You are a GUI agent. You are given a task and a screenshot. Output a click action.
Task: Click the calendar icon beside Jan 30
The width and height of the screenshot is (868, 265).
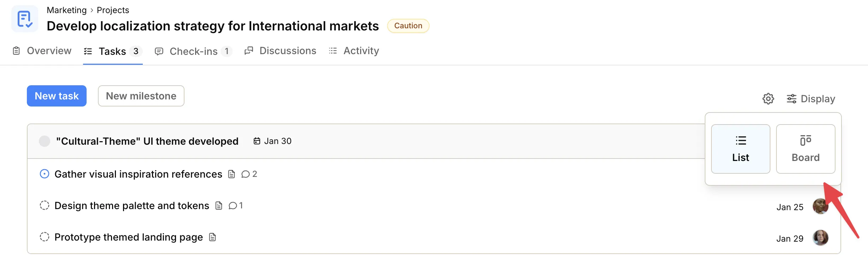coord(257,141)
